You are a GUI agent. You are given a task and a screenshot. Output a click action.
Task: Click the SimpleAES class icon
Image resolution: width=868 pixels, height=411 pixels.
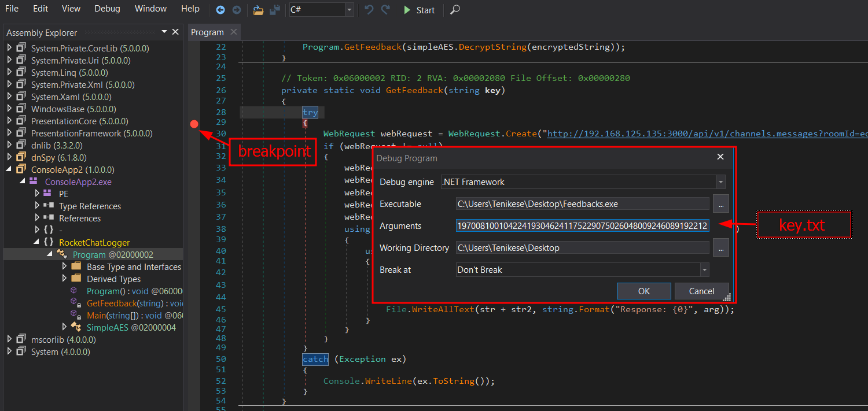[77, 327]
